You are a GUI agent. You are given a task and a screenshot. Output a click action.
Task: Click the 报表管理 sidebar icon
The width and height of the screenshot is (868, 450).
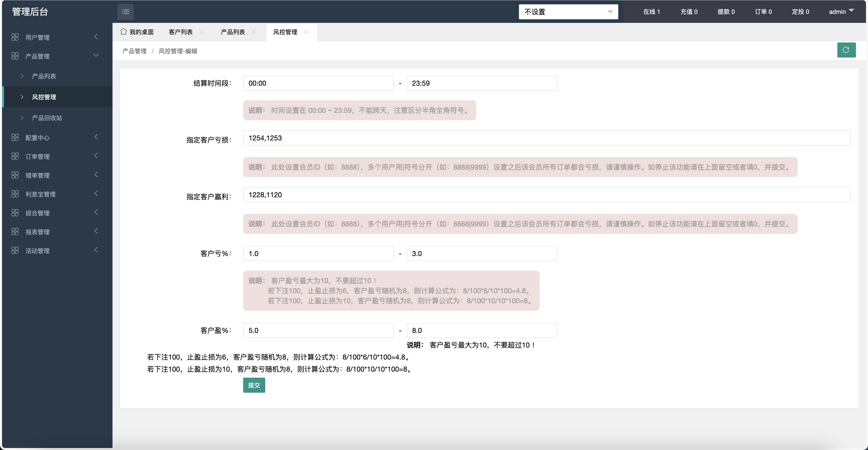click(x=15, y=232)
